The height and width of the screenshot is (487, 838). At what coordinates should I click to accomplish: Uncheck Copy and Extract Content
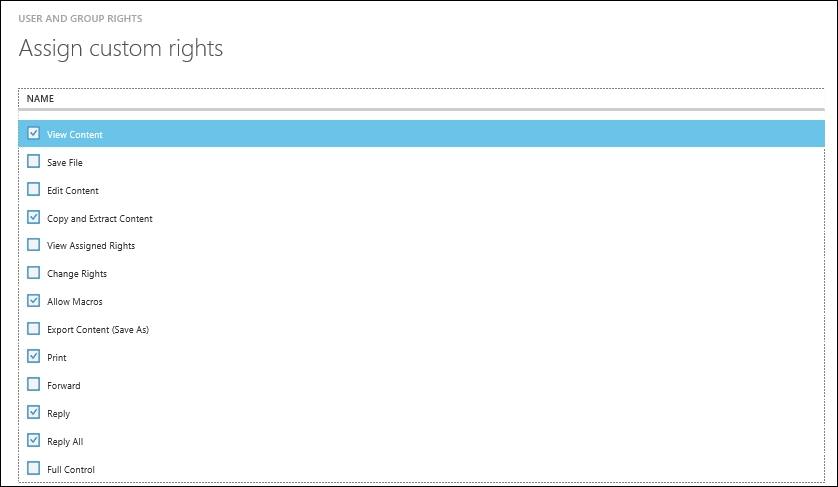click(x=33, y=217)
